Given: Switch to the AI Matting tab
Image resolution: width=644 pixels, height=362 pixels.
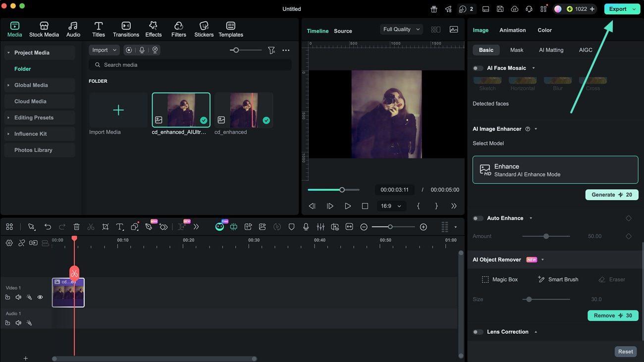Looking at the screenshot, I should pyautogui.click(x=551, y=50).
